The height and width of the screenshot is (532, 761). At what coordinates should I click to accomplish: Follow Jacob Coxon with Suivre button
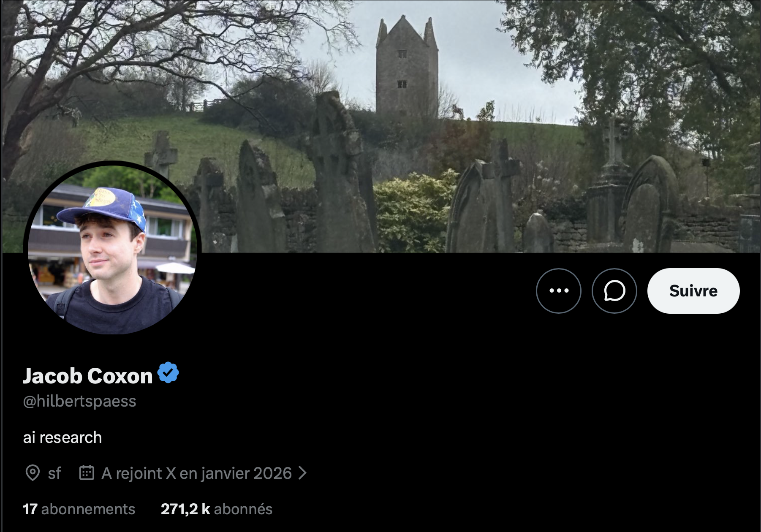(x=693, y=290)
